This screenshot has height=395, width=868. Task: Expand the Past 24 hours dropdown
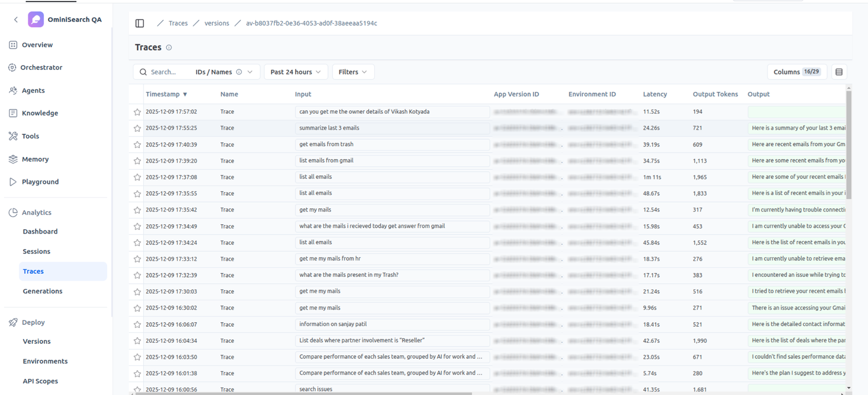295,72
